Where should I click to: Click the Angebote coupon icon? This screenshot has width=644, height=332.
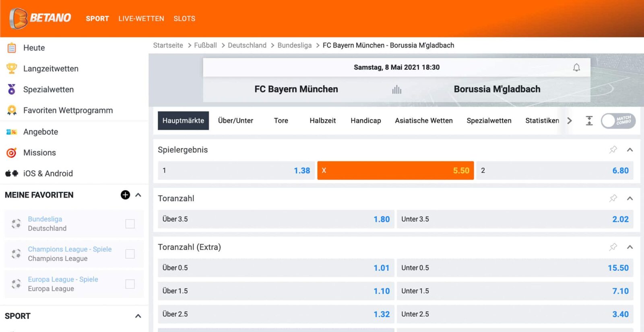11,132
